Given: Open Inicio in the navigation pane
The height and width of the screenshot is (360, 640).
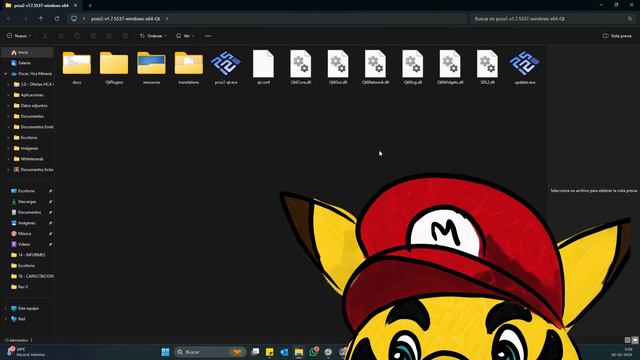Looking at the screenshot, I should click(x=27, y=52).
